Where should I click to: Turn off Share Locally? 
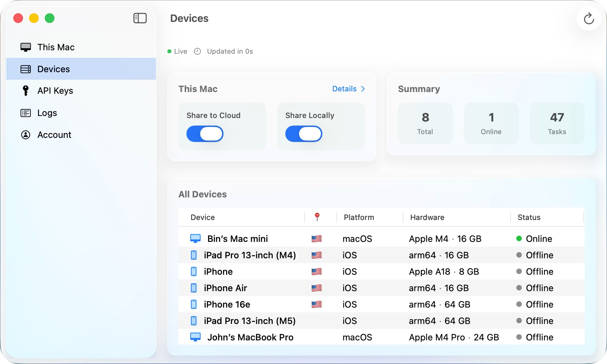click(303, 134)
